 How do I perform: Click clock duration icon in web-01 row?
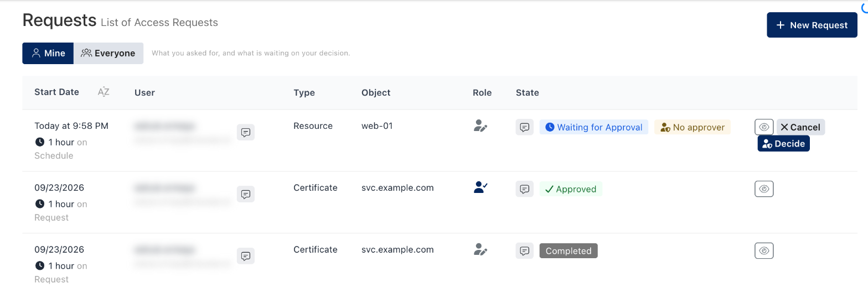pos(40,142)
